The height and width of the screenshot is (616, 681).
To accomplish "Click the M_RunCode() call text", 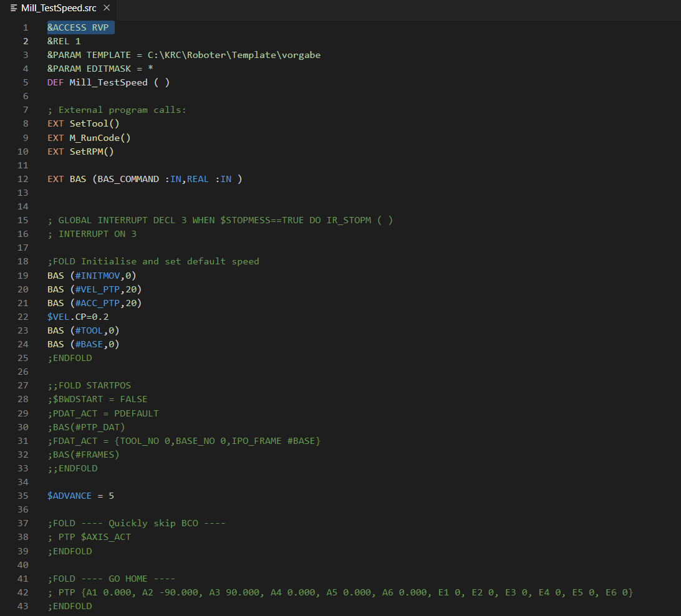I will 100,138.
